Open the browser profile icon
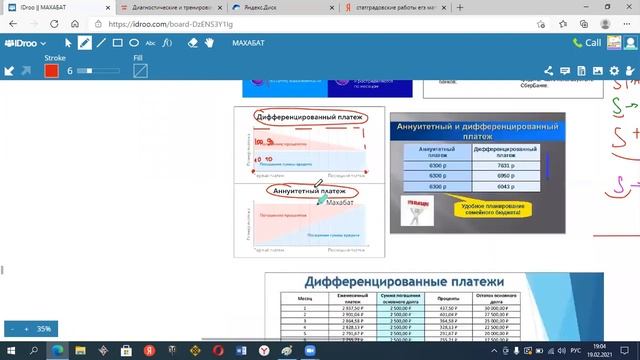 [x=605, y=24]
